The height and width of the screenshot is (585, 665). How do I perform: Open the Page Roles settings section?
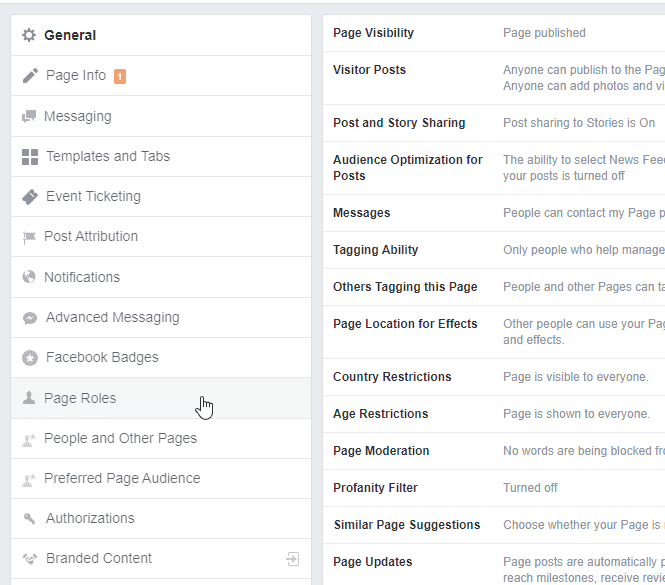[x=80, y=398]
